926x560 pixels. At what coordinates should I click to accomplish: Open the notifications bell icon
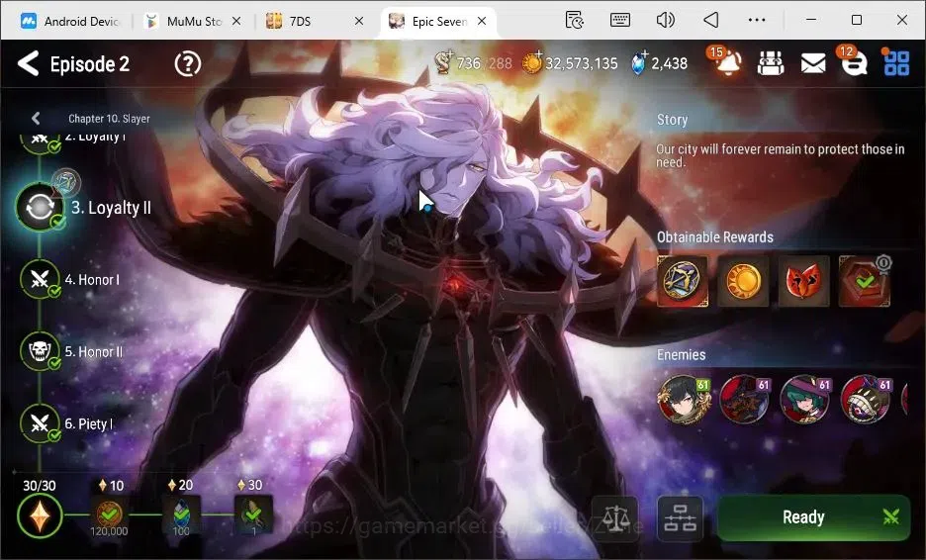(725, 62)
